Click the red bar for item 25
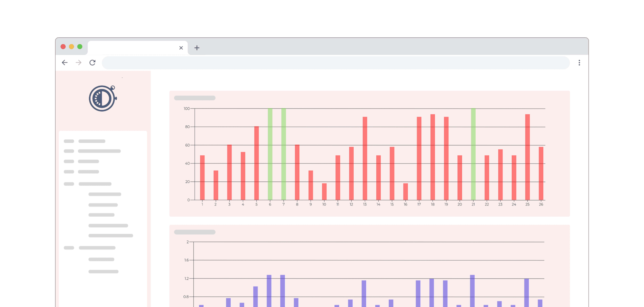Screen dimensions: 644x307 (x=527, y=157)
